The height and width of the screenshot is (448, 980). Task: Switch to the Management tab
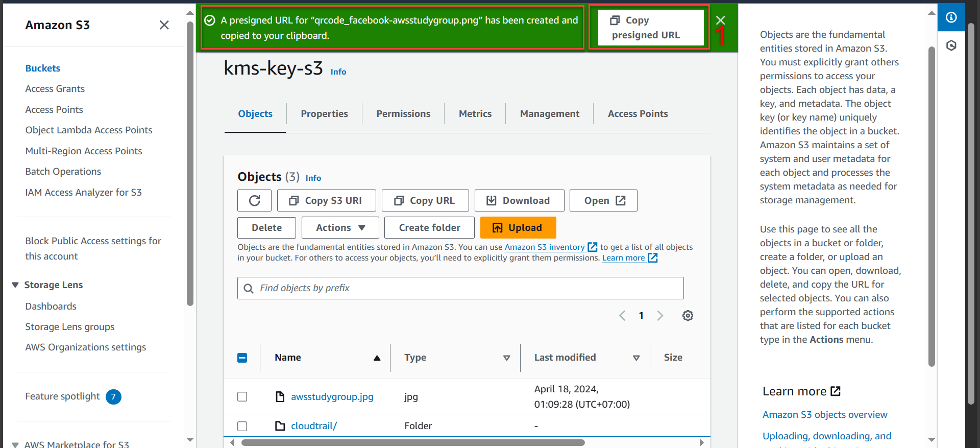(550, 114)
